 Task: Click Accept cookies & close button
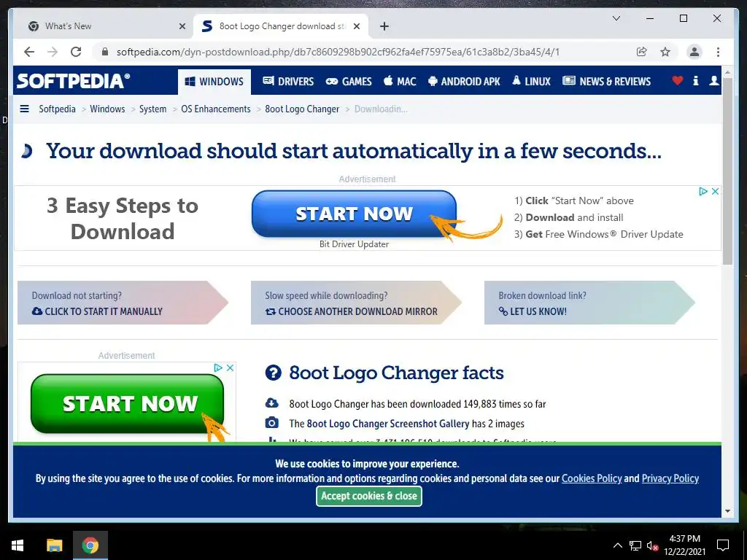(x=368, y=496)
